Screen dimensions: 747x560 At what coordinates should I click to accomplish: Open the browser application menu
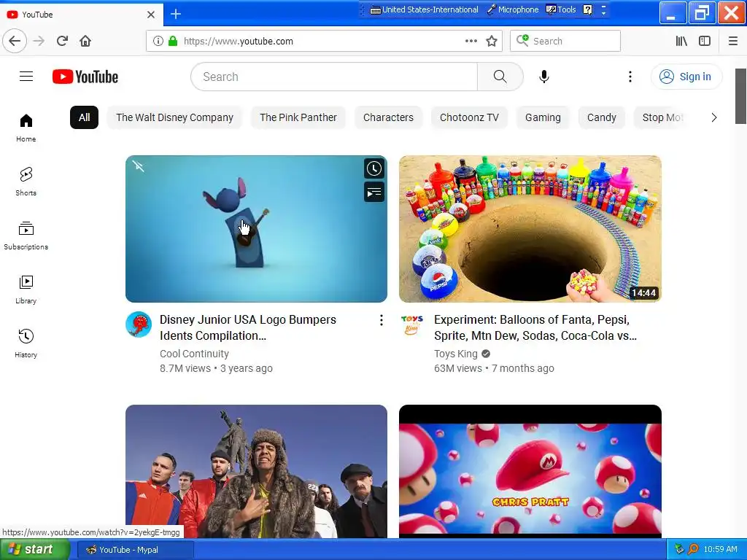click(732, 41)
